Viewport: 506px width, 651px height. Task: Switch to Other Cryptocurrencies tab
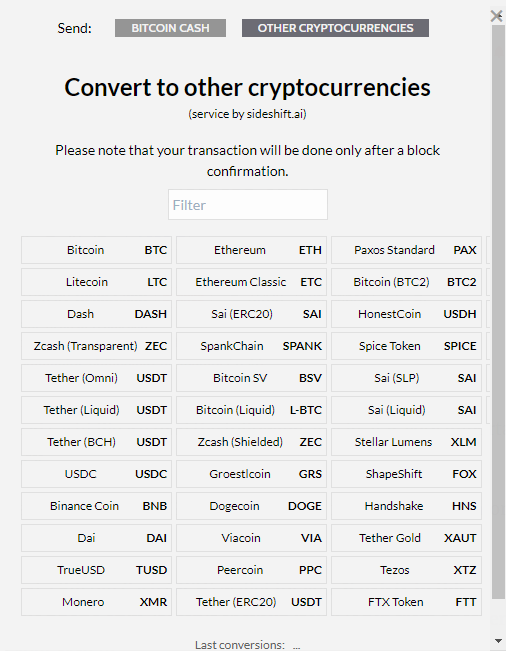coord(335,28)
